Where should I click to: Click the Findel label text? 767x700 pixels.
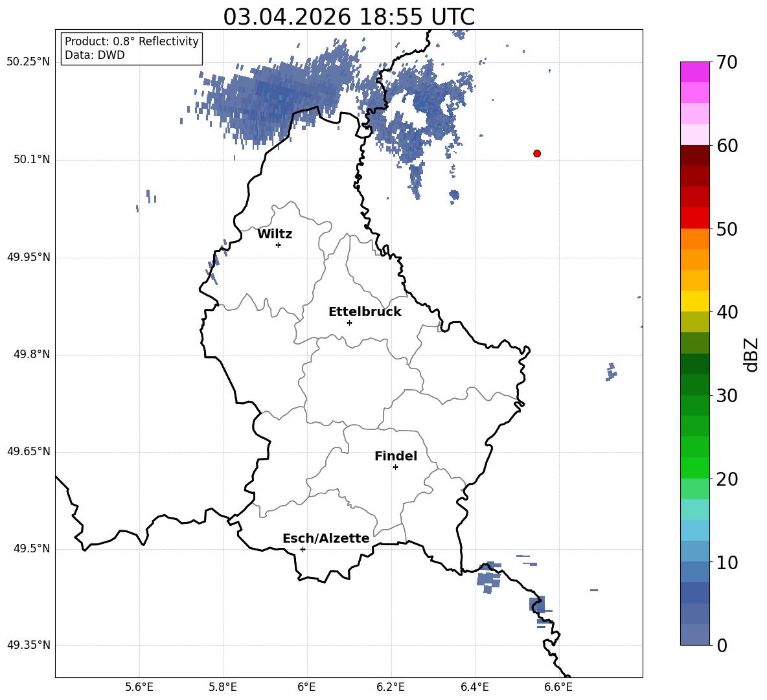pyautogui.click(x=396, y=456)
